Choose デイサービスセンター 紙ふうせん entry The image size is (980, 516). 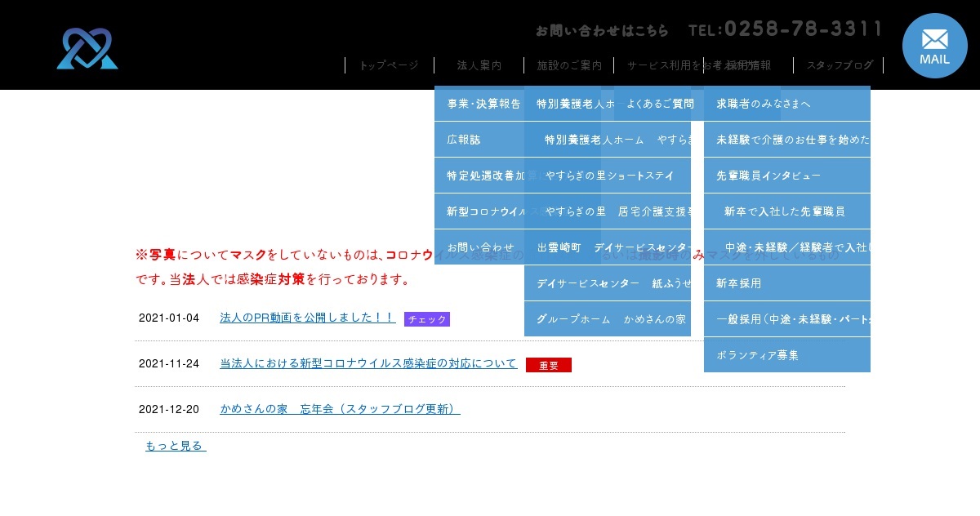pyautogui.click(x=608, y=283)
